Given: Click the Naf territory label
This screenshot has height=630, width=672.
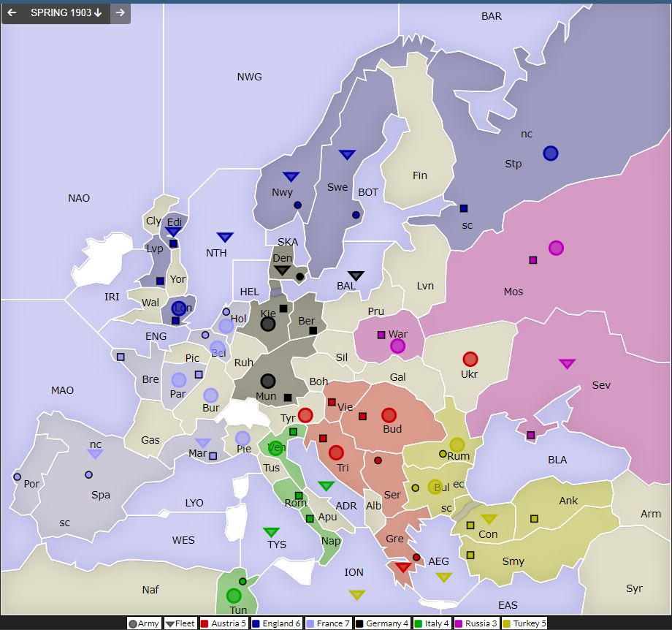Looking at the screenshot, I should [150, 590].
